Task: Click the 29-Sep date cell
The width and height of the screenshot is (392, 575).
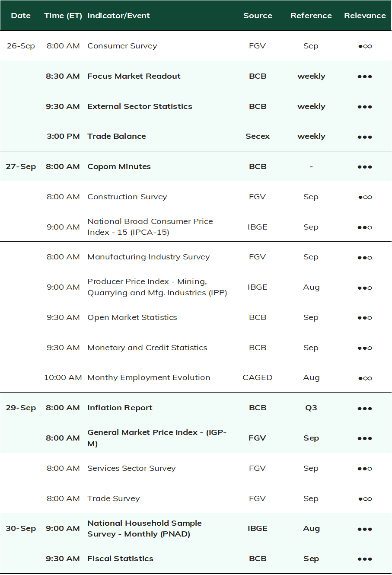Action: [21, 408]
